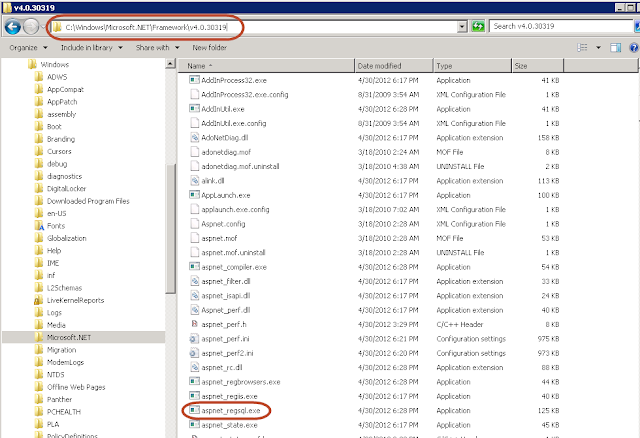Select the AddInUtil.exe application icon
The image size is (640, 438).
pos(194,109)
